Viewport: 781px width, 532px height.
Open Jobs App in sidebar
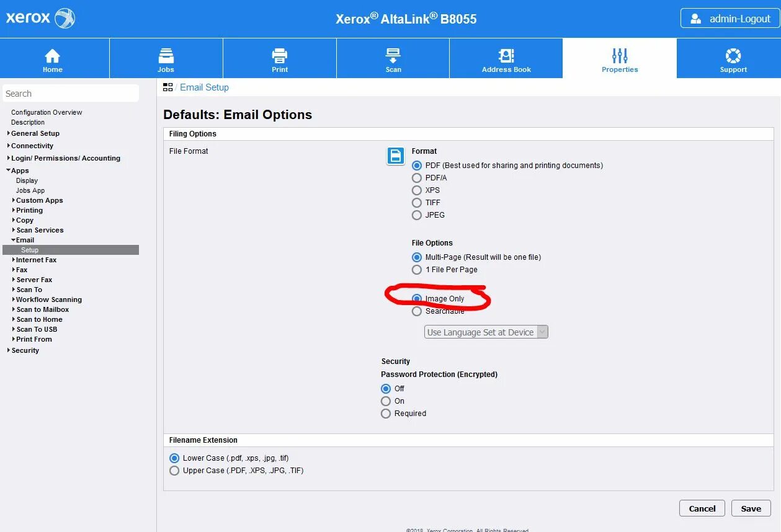(x=30, y=190)
